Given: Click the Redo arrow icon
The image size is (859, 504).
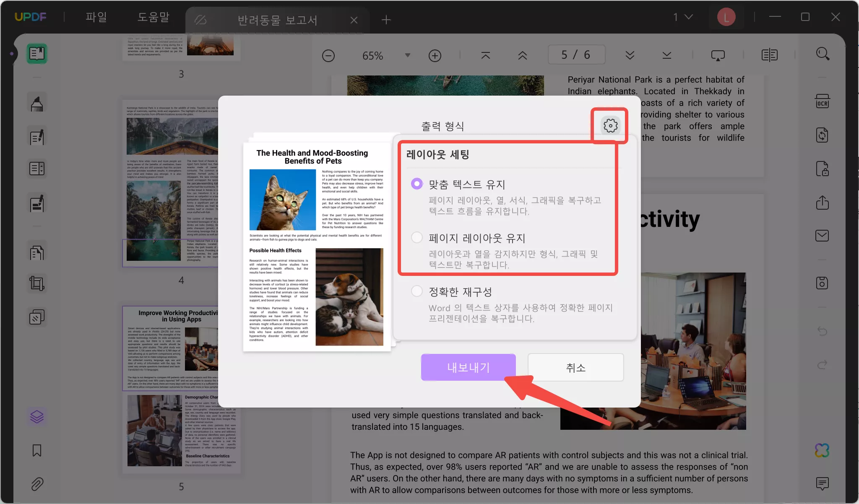Looking at the screenshot, I should 822,364.
